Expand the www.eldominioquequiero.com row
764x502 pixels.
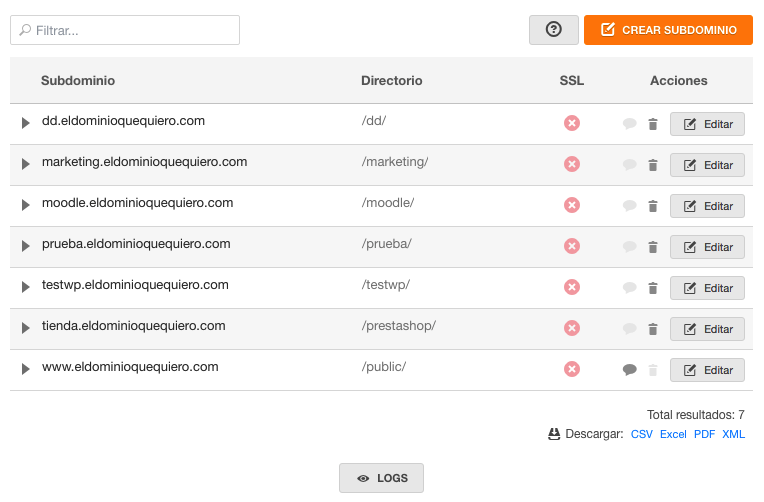pos(25,369)
